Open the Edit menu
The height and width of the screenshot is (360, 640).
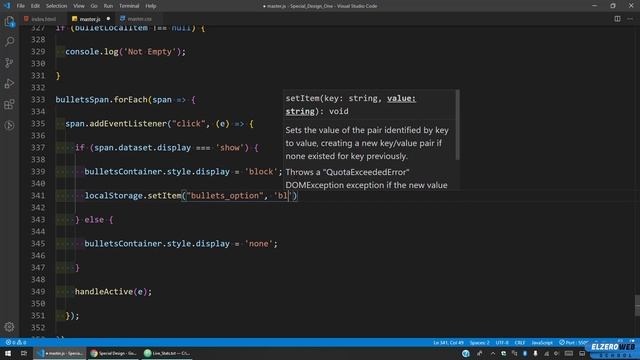pos(36,6)
